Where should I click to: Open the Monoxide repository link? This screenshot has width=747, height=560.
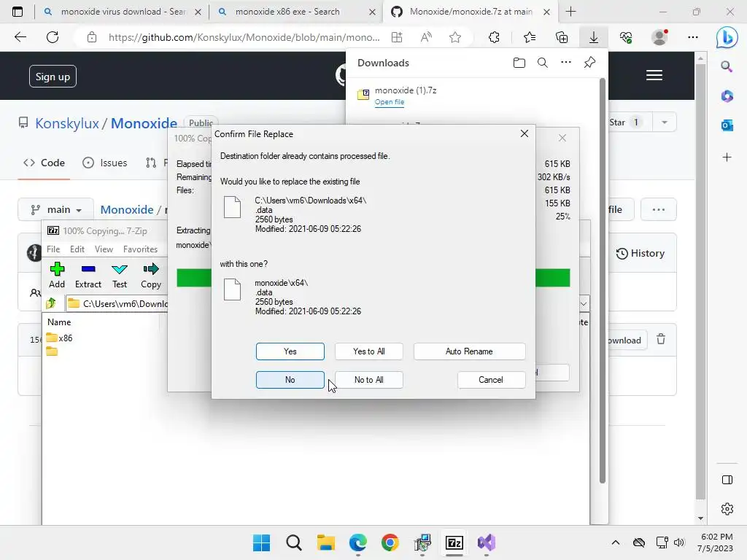click(144, 123)
